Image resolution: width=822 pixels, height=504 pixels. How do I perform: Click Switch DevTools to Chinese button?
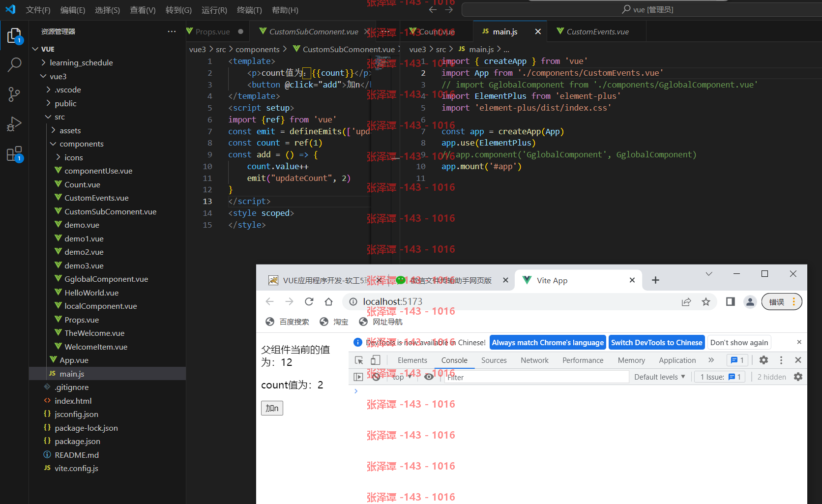[x=657, y=342]
